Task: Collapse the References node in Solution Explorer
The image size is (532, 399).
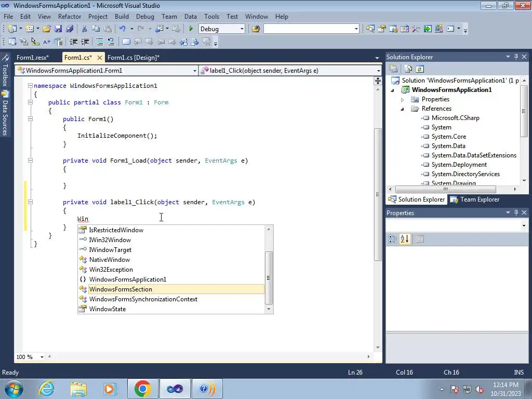Action: (x=403, y=109)
